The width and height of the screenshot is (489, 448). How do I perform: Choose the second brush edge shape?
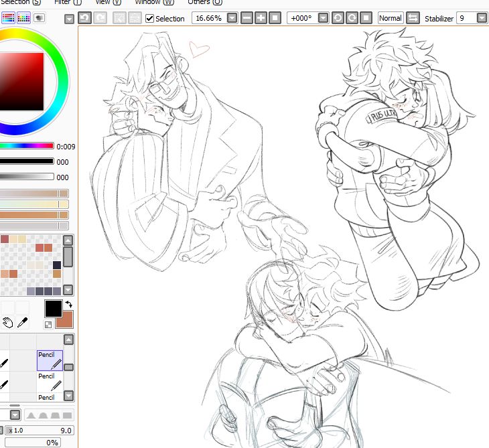[43, 415]
